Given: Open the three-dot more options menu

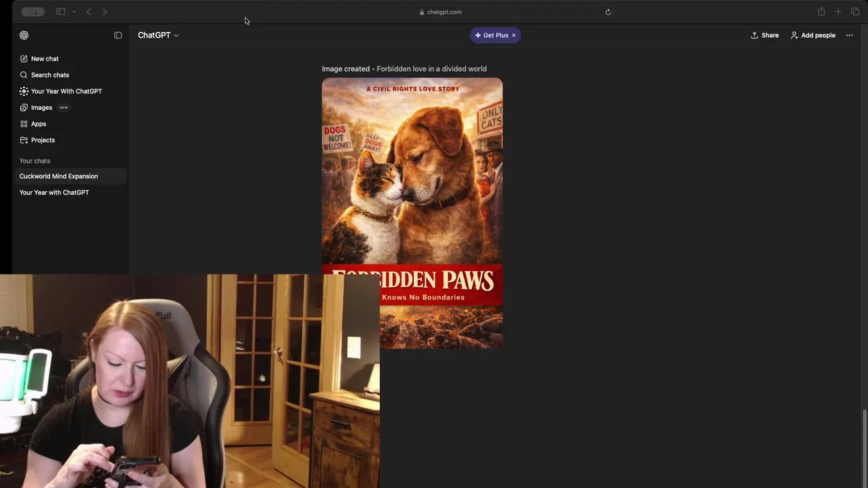Looking at the screenshot, I should click(x=849, y=35).
